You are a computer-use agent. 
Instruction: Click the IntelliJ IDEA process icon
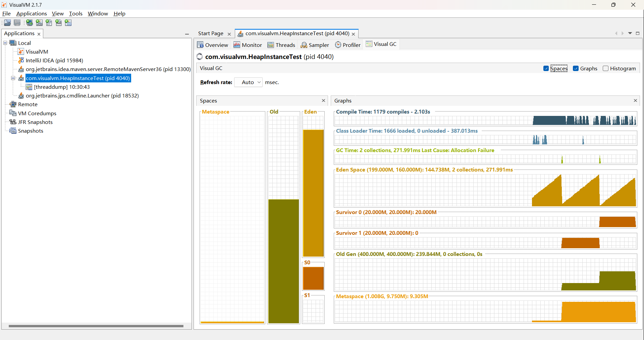point(21,60)
